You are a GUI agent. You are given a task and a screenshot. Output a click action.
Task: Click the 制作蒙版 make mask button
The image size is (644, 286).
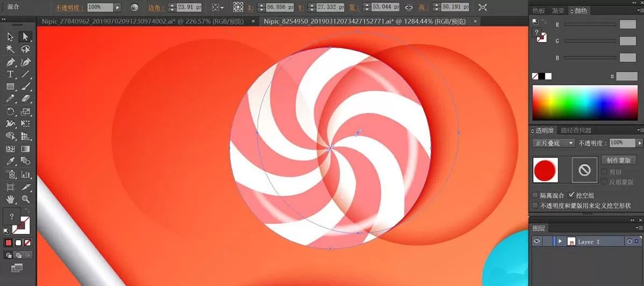pos(619,160)
